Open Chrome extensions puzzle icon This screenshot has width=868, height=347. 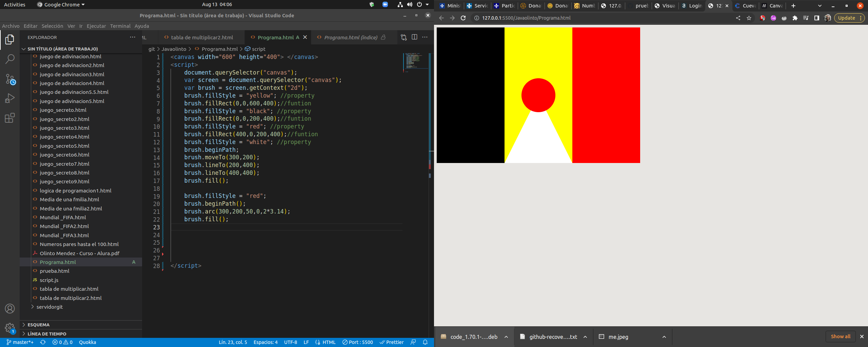[x=795, y=18]
